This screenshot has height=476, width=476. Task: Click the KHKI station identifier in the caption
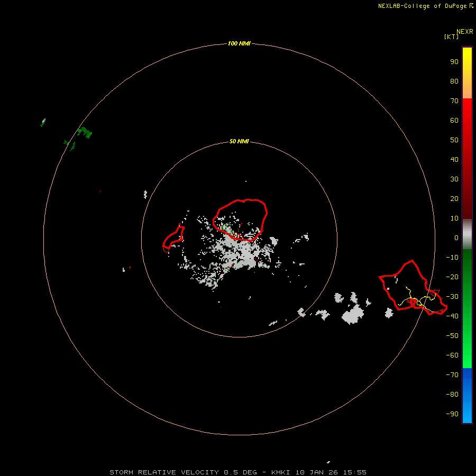282,472
